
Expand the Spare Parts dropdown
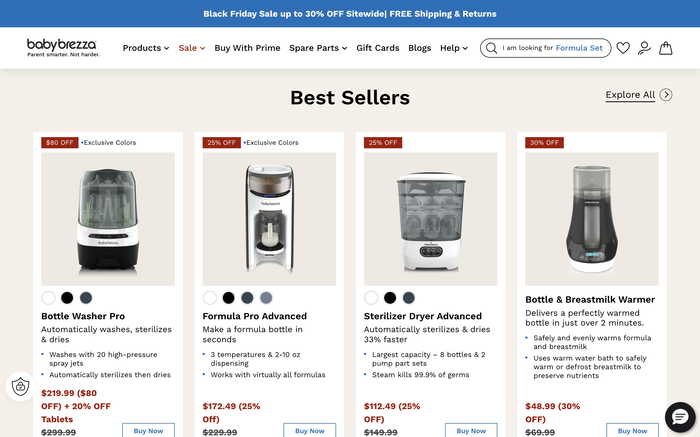[x=318, y=48]
